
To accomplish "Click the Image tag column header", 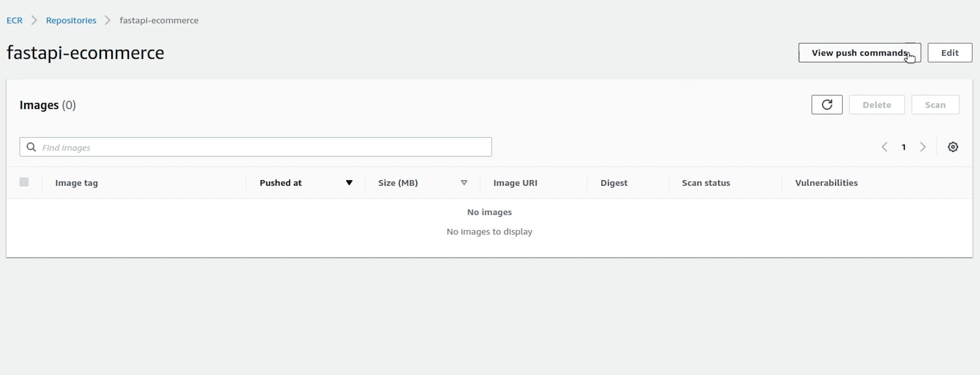I will tap(77, 183).
